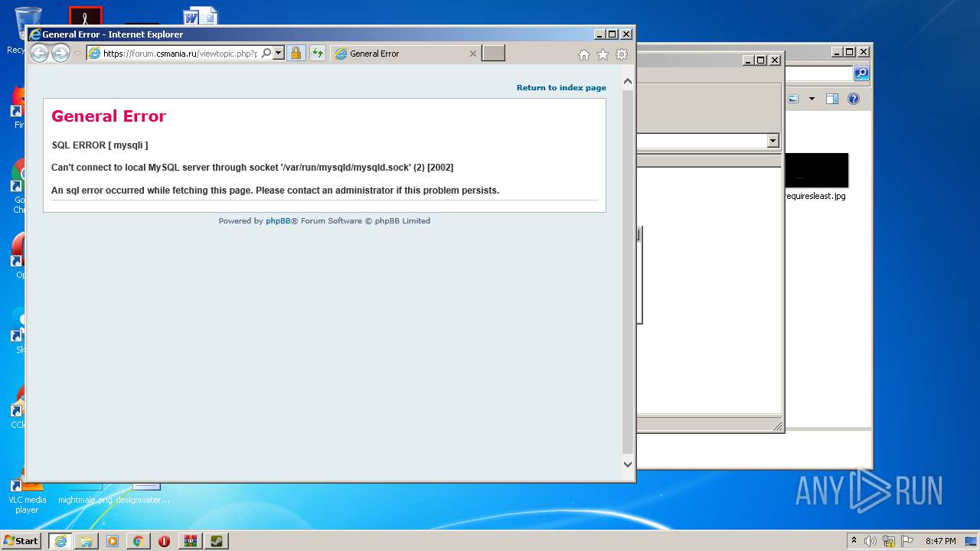
Task: Minimize the Internet Explorer window
Action: (x=599, y=34)
